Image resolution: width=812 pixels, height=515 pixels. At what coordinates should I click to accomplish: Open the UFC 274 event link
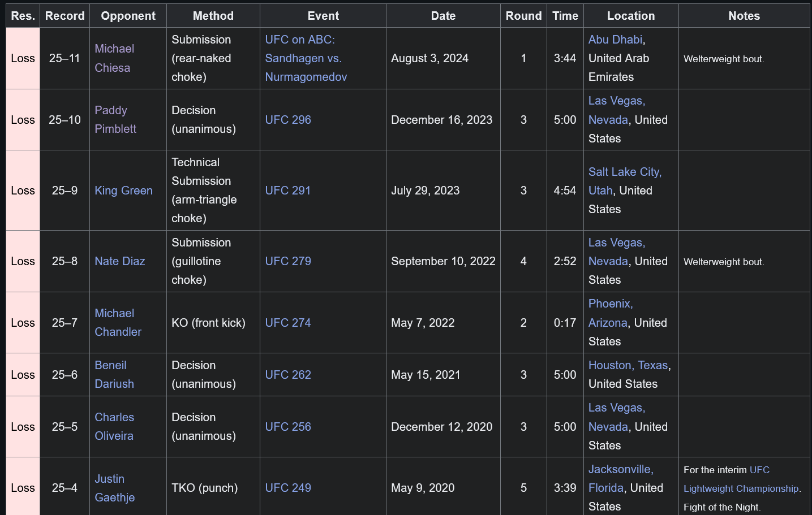coord(288,323)
